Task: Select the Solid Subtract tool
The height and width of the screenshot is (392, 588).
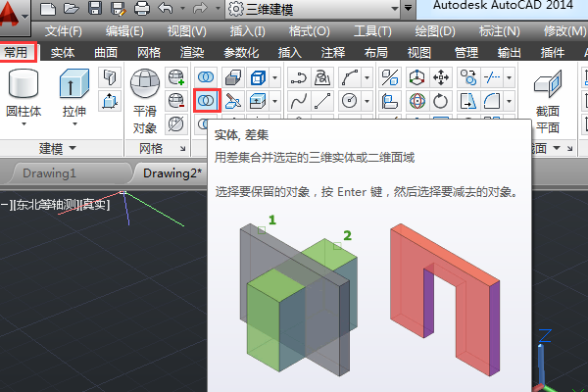Action: pos(206,100)
